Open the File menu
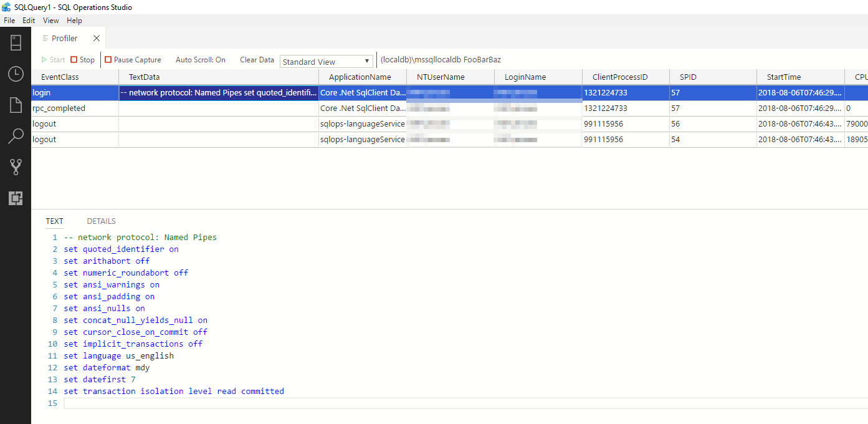This screenshot has height=424, width=868. (9, 20)
